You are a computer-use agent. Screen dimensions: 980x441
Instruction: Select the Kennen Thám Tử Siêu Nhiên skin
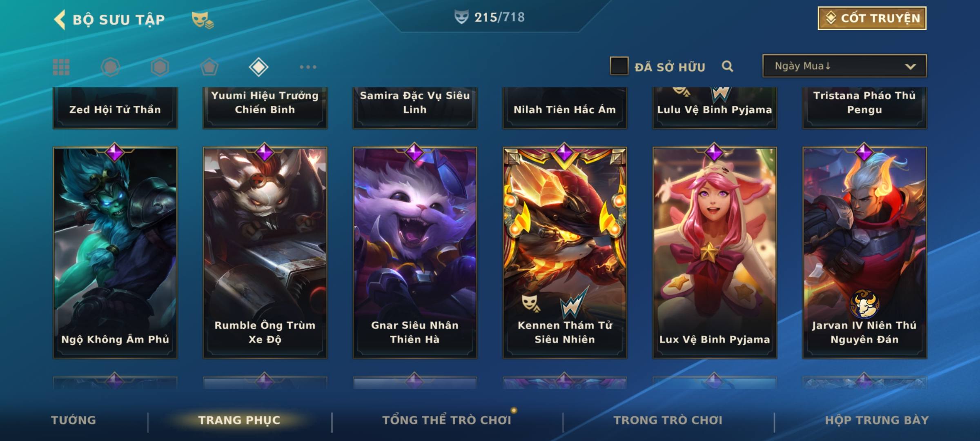(565, 252)
